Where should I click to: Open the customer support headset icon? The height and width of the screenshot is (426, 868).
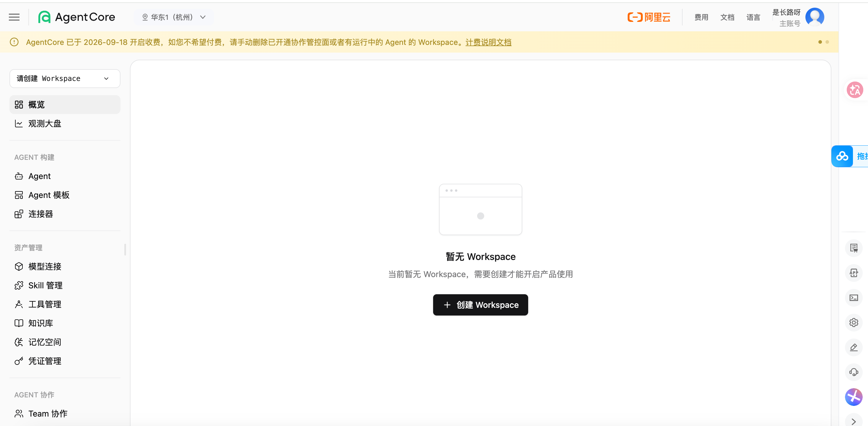(x=854, y=372)
